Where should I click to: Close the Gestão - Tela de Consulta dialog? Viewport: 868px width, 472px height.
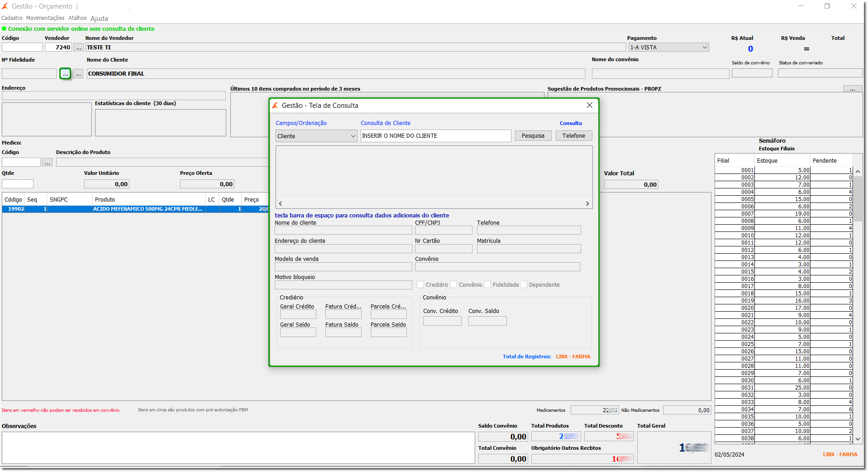tap(590, 106)
